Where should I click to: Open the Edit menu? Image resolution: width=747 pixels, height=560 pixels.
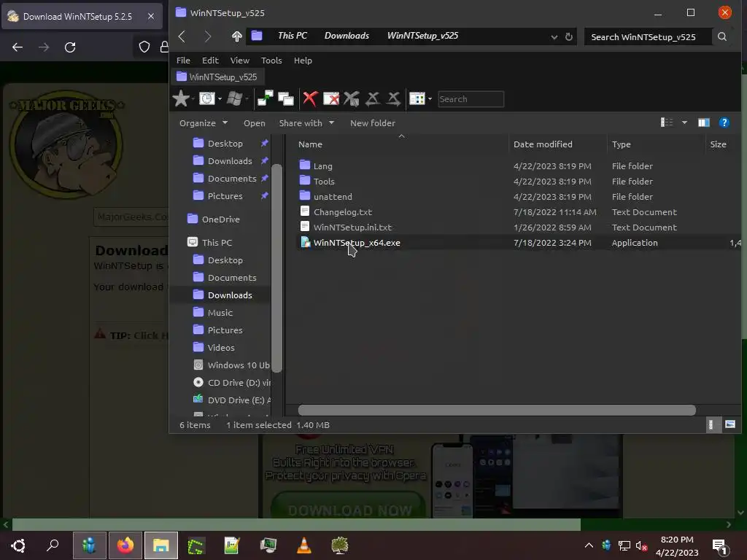210,61
